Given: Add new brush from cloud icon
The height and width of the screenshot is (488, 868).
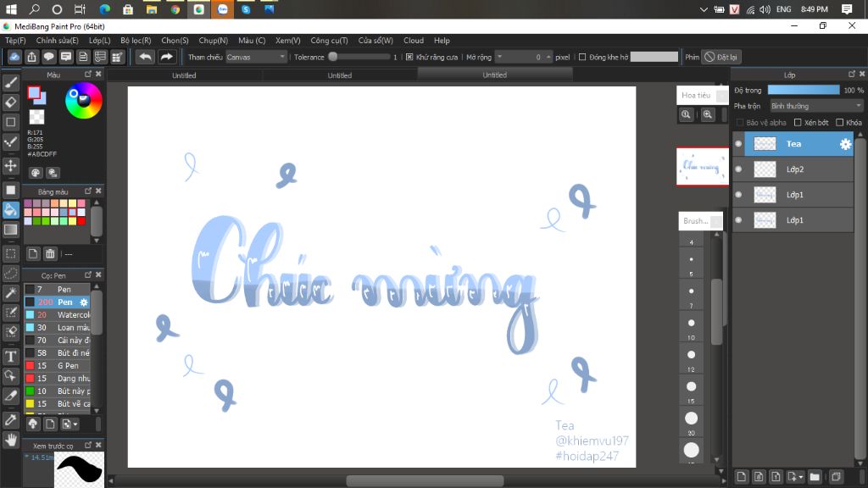Looking at the screenshot, I should coord(33,424).
